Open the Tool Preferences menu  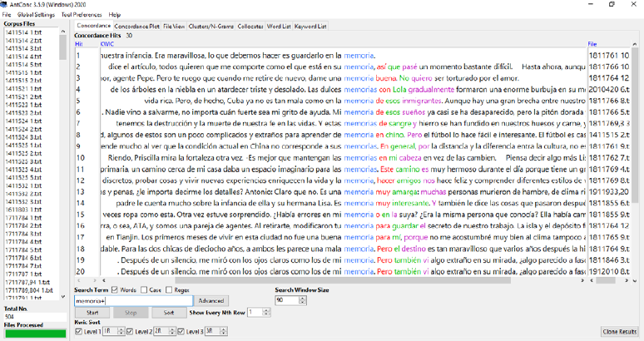tap(82, 15)
